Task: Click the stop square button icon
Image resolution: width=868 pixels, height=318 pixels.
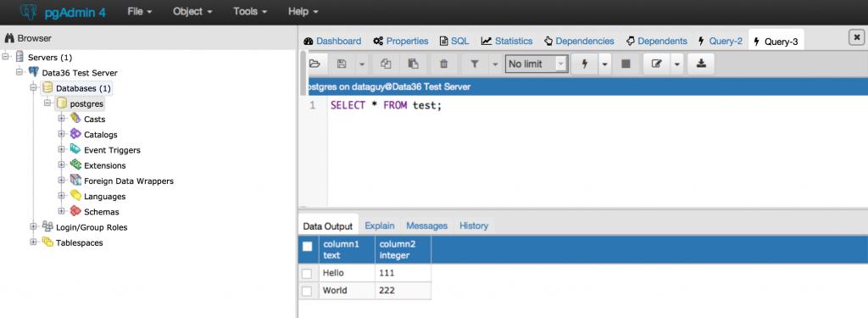Action: pos(626,64)
